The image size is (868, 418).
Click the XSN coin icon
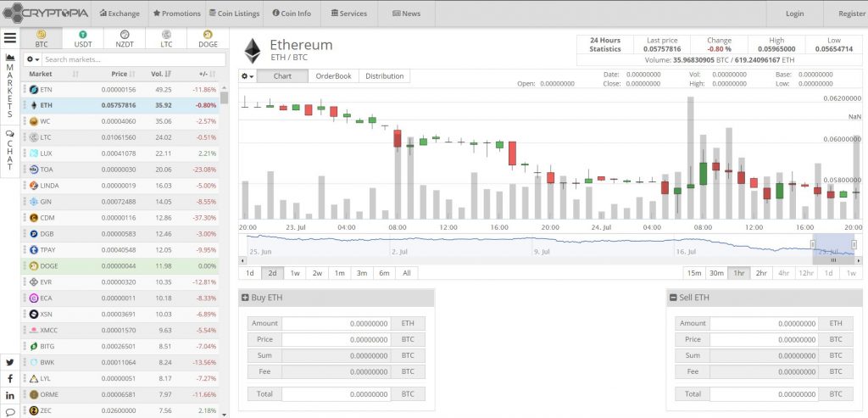[34, 314]
